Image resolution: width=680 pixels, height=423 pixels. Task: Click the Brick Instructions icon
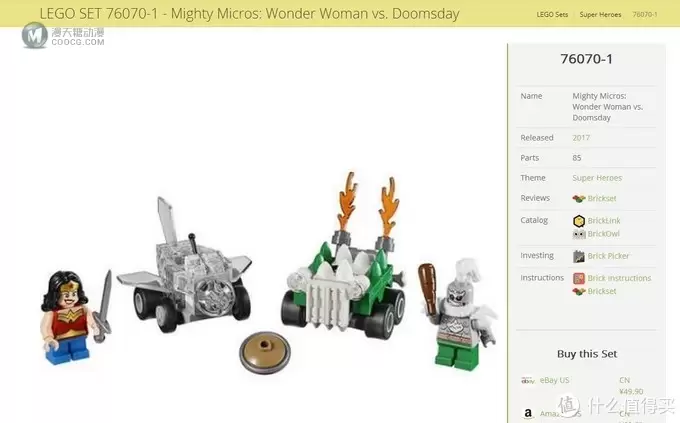[579, 278]
